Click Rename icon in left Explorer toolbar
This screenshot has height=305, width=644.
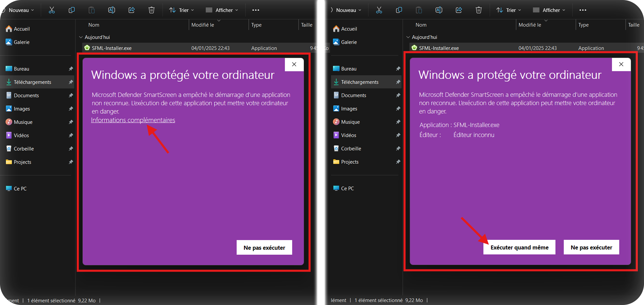coord(111,10)
